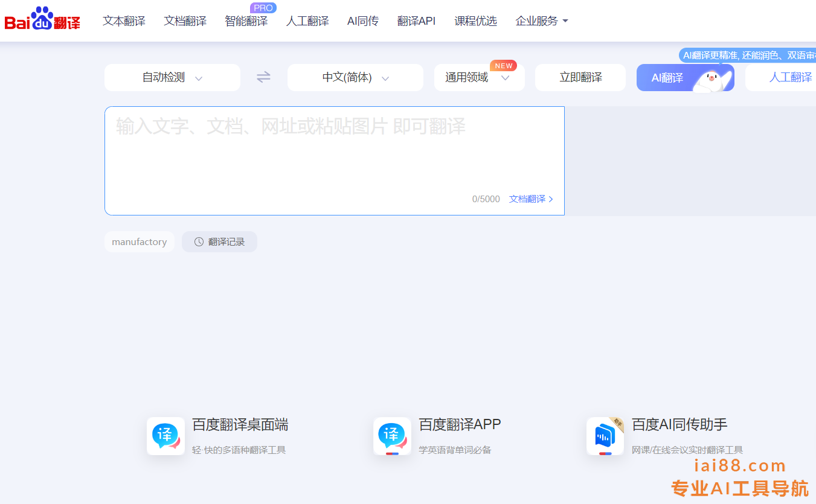Click the NEW badge on 通用领域
Screen dimensions: 816x504
coord(503,65)
